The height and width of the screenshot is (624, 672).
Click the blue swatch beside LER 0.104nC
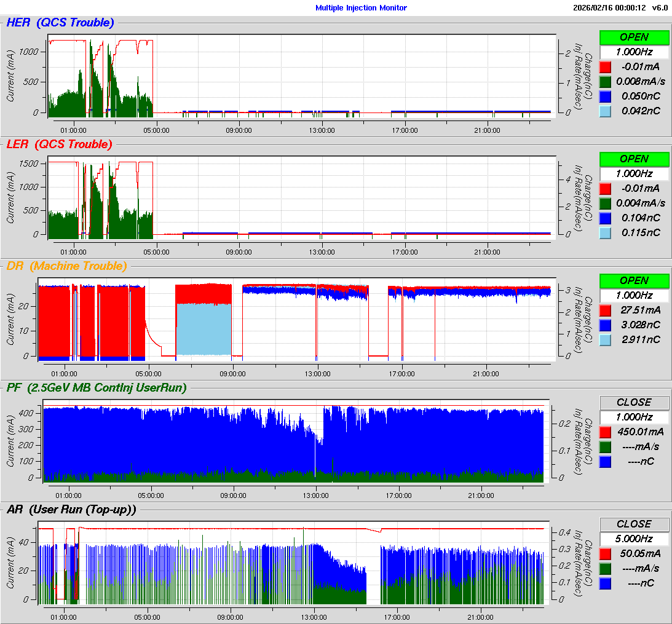tap(606, 218)
